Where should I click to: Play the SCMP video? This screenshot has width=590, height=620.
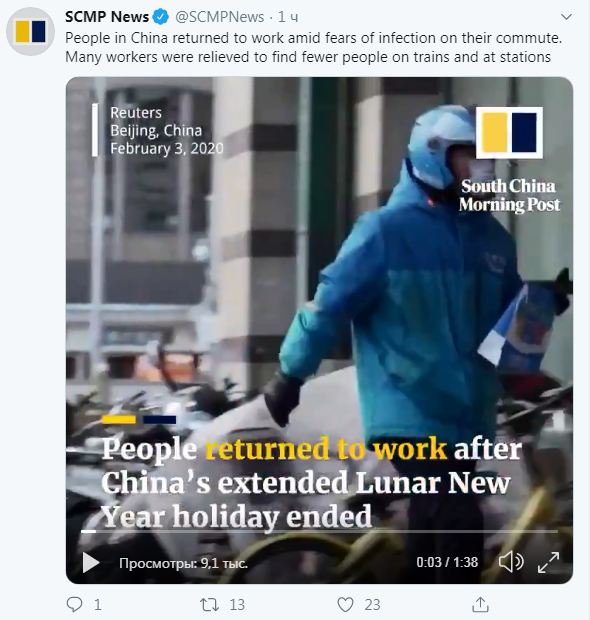click(91, 562)
